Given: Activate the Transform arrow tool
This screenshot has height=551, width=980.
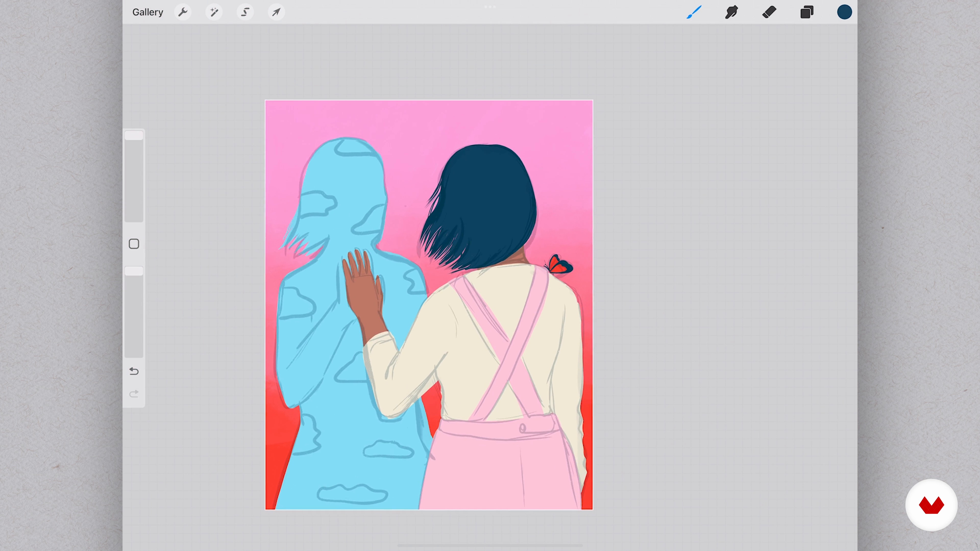Looking at the screenshot, I should [277, 12].
